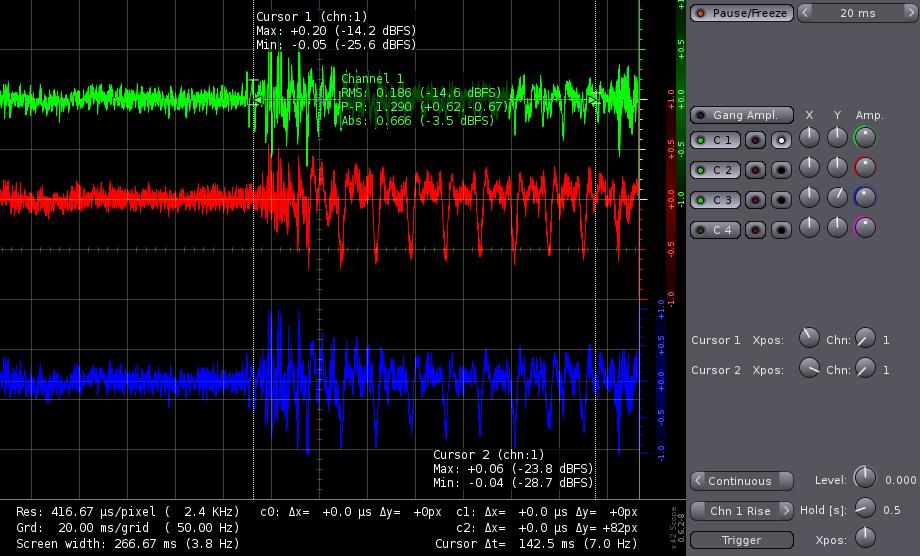Click the Y offset knob for channel C 3
The height and width of the screenshot is (556, 920).
(x=837, y=197)
